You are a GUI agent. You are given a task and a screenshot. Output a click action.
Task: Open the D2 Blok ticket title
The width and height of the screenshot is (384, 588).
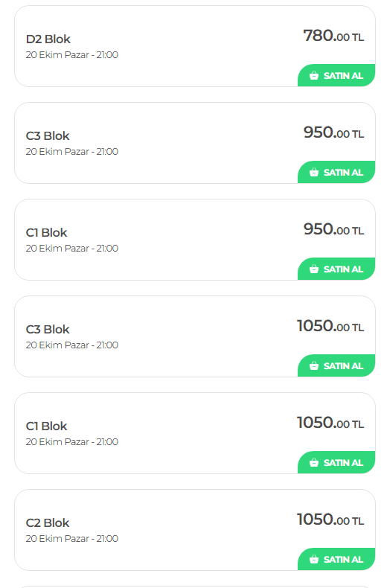(48, 39)
